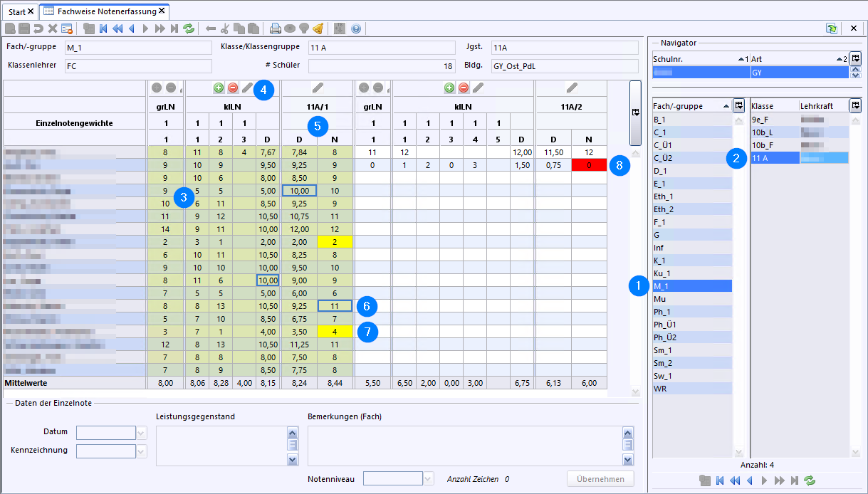The image size is (868, 494).
Task: Open the Datum dropdown
Action: (x=141, y=433)
